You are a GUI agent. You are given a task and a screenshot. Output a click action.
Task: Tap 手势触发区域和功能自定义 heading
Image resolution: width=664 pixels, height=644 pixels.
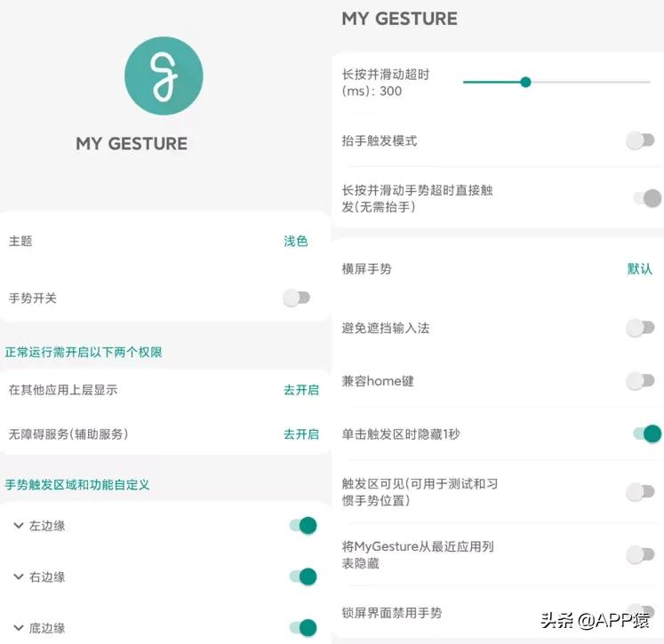pyautogui.click(x=77, y=484)
